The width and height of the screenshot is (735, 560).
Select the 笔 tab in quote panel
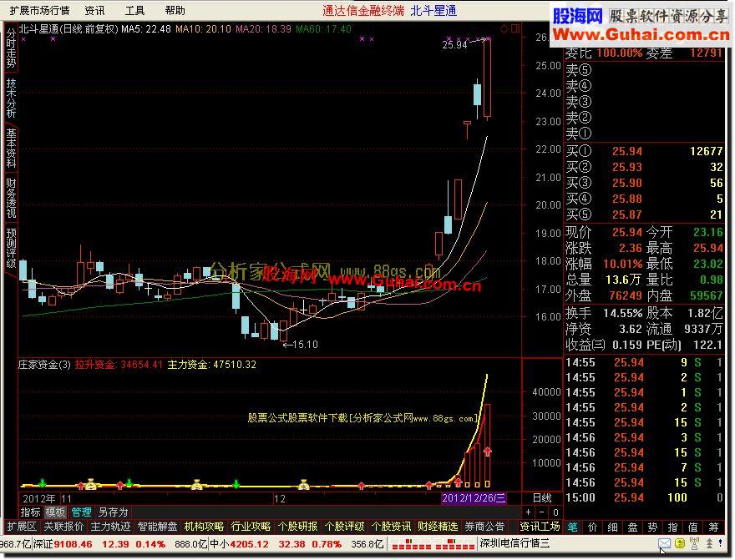(573, 527)
